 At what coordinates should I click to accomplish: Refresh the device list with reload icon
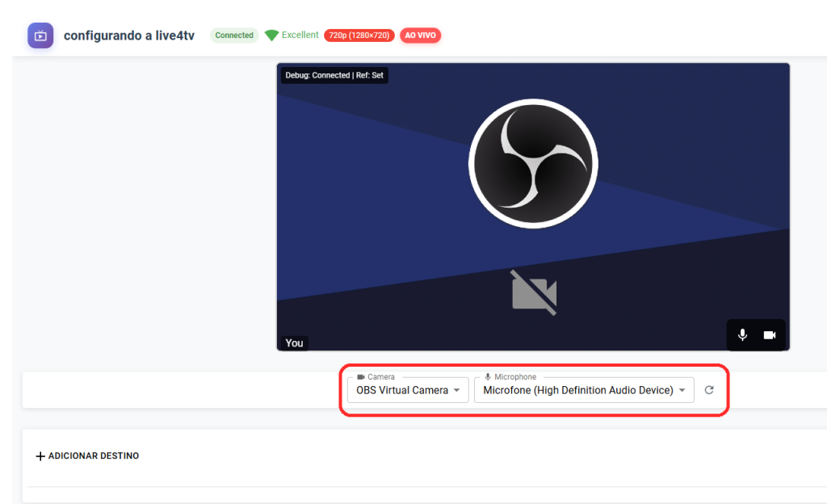click(x=709, y=390)
